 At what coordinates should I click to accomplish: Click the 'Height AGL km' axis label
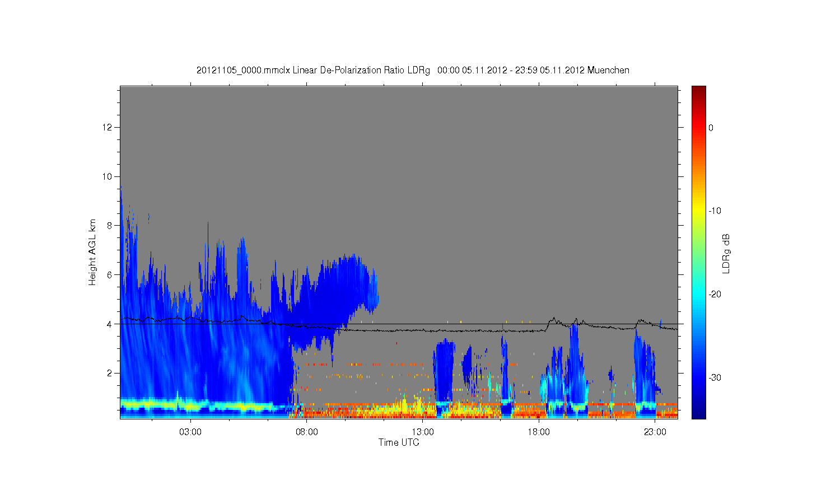pyautogui.click(x=92, y=252)
